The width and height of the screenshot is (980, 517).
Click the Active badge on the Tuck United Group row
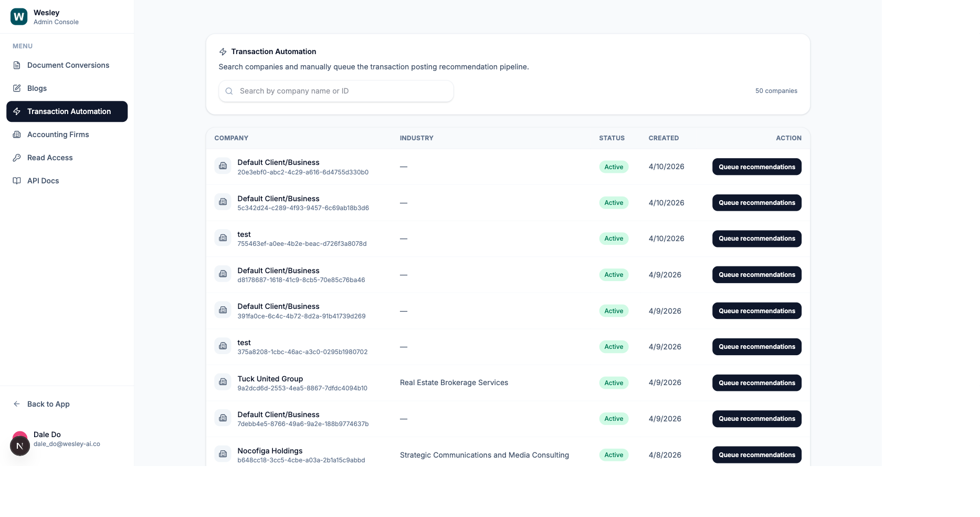[x=613, y=382]
